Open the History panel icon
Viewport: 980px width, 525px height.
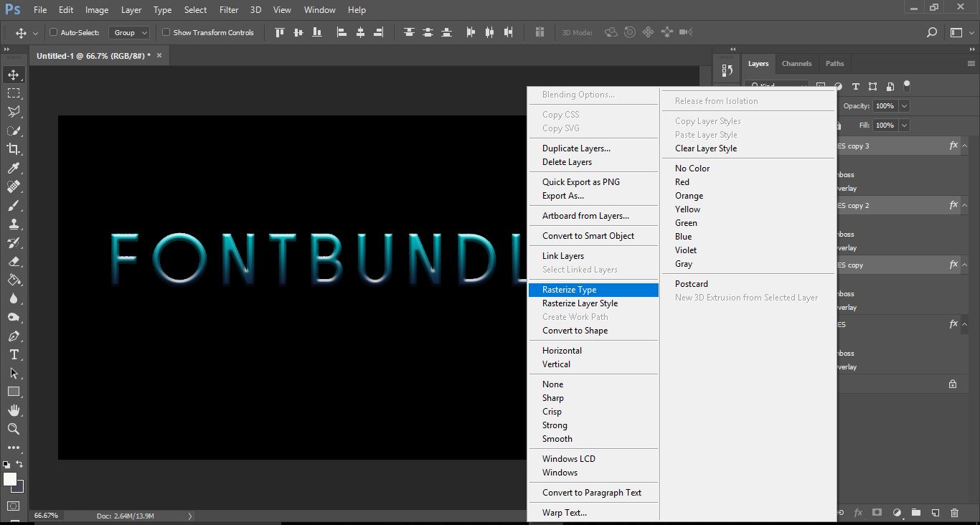(727, 70)
